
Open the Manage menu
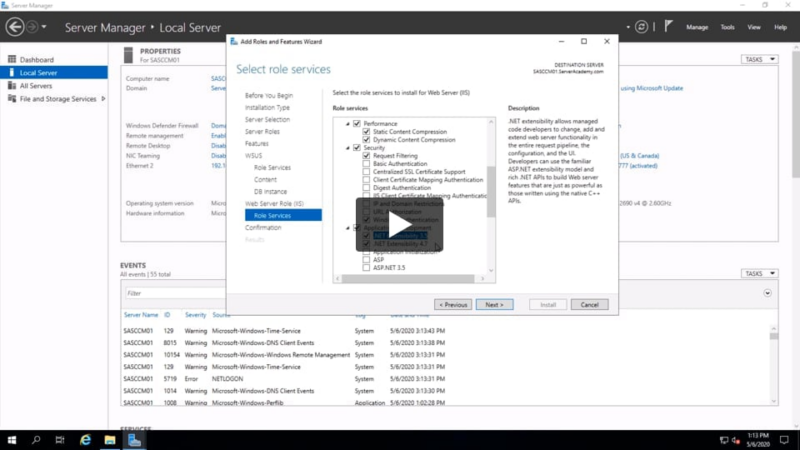(697, 27)
